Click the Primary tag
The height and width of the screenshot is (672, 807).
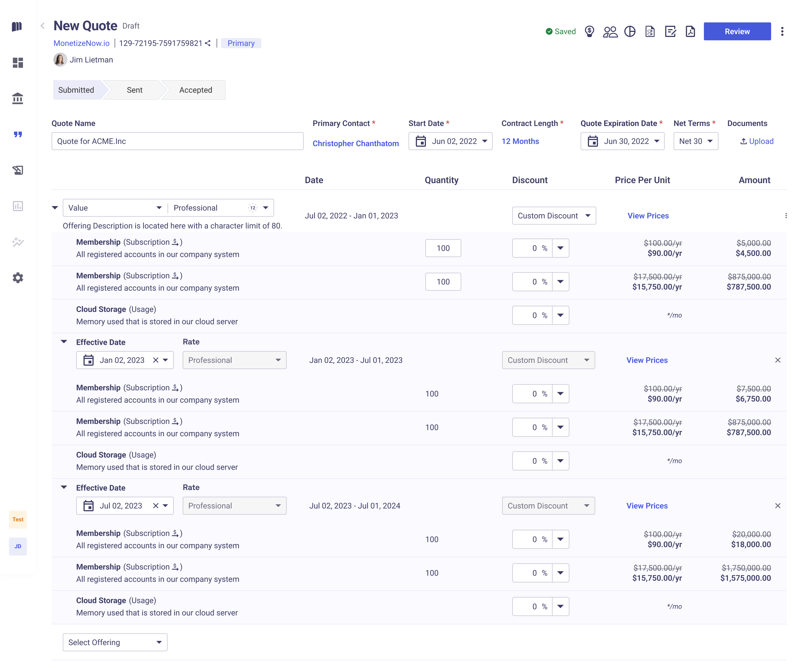[241, 43]
